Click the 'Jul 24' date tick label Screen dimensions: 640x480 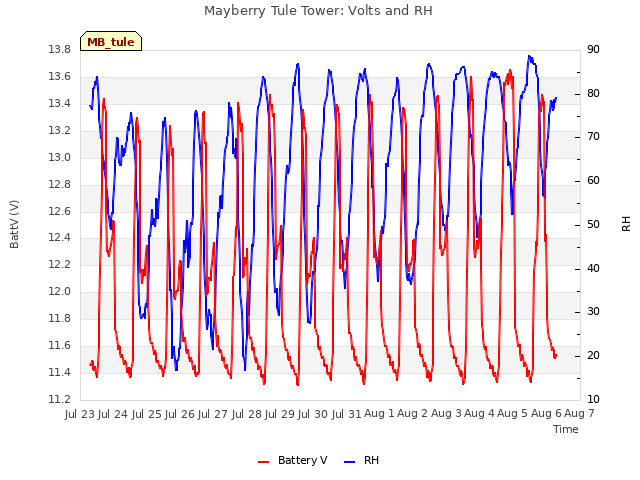coord(115,414)
